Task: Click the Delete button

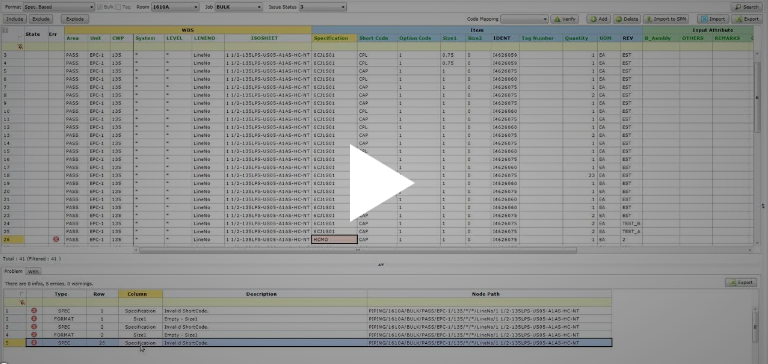Action: [627, 19]
